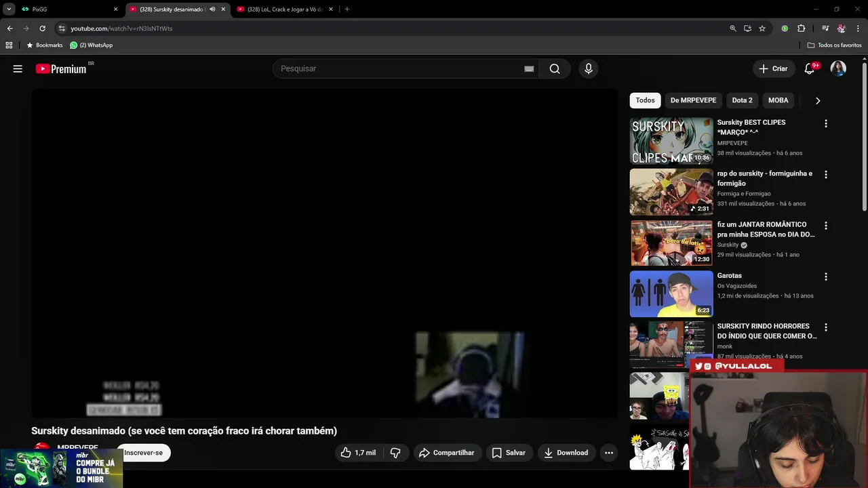
Task: Open YouTube notifications bell
Action: (810, 68)
